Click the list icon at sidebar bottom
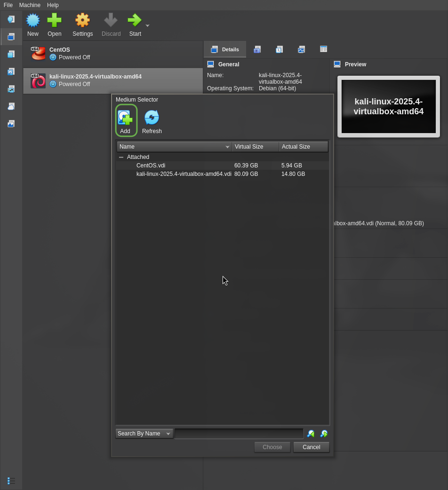Image resolution: width=448 pixels, height=490 pixels. [11, 481]
